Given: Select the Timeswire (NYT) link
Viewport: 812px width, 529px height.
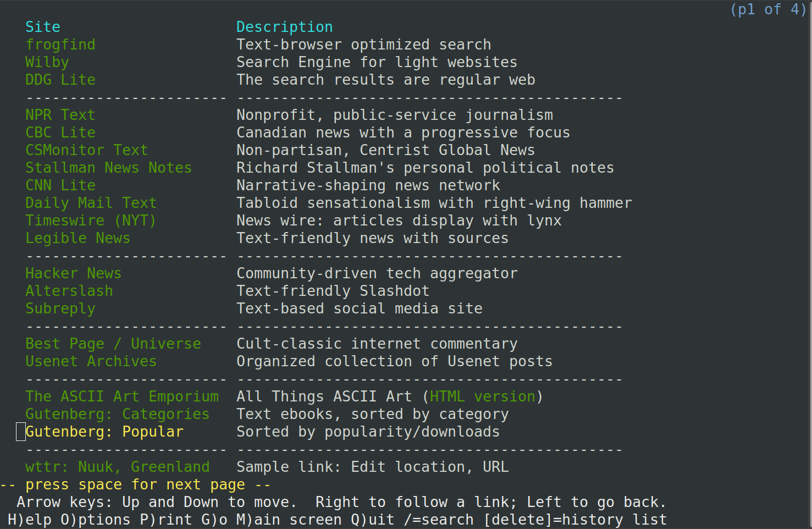Looking at the screenshot, I should point(91,221).
